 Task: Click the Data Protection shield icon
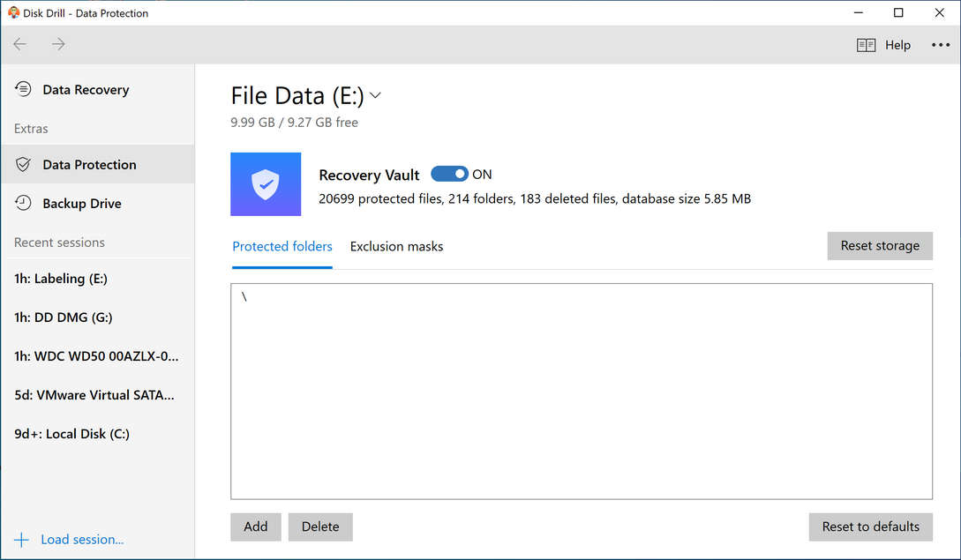(24, 164)
